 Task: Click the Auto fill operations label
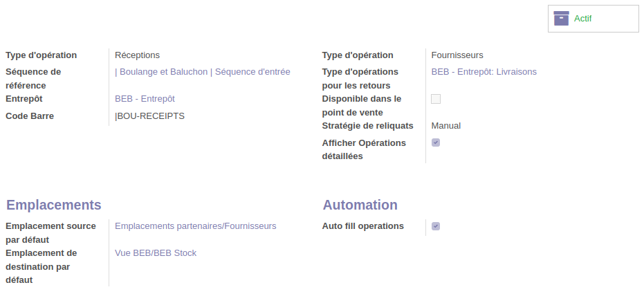point(363,226)
